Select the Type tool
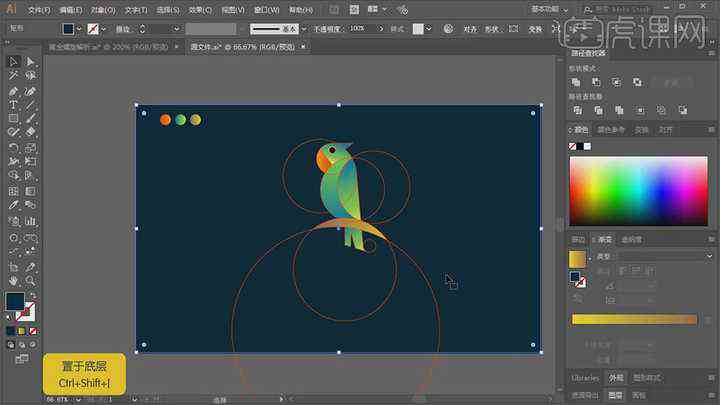Viewport: 720px width, 405px height. coord(13,105)
